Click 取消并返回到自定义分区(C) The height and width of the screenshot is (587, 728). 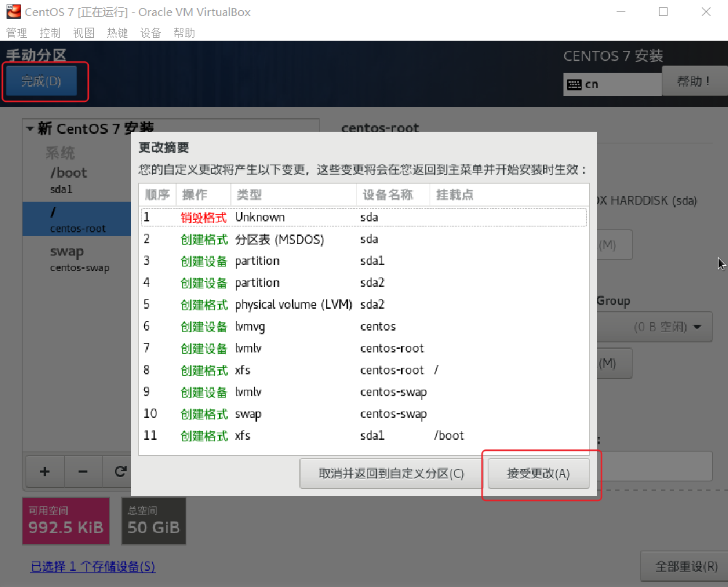coord(390,472)
